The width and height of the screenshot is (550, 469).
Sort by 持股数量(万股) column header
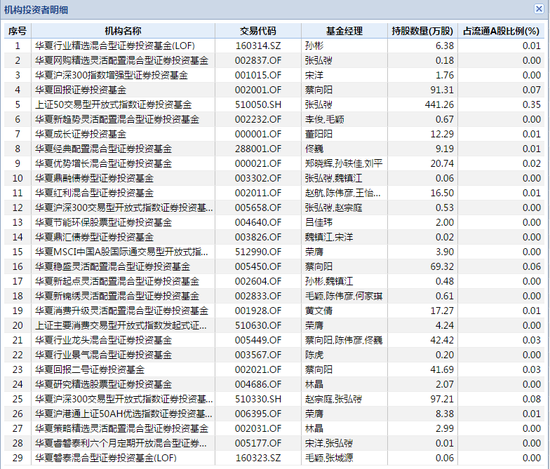pos(422,31)
